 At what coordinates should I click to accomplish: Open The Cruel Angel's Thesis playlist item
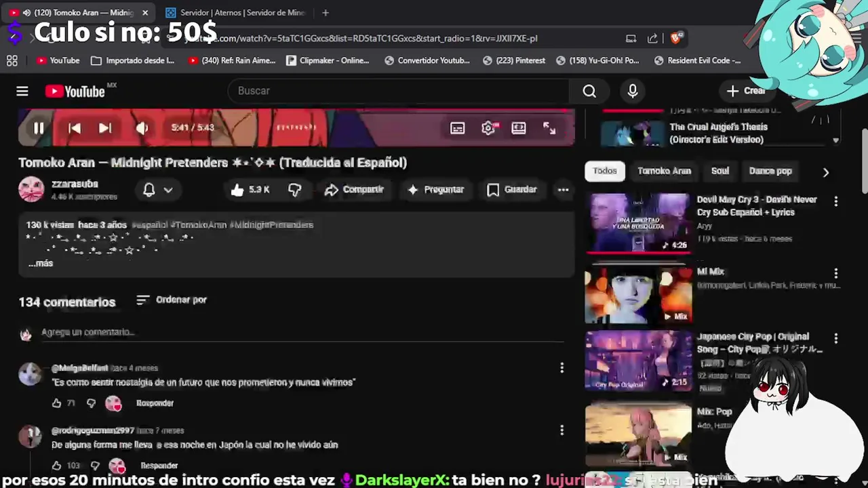[712, 133]
